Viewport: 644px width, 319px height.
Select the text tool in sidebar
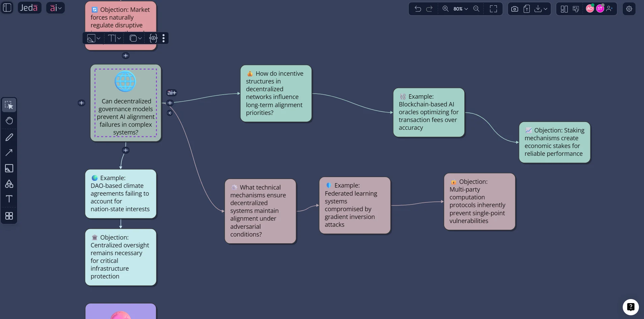tap(9, 199)
